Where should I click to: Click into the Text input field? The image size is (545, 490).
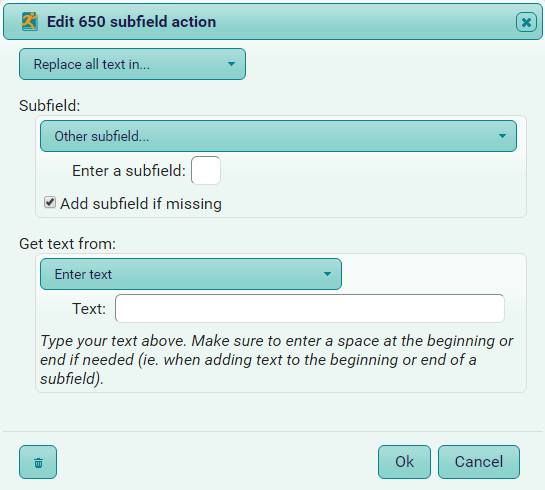pyautogui.click(x=310, y=309)
